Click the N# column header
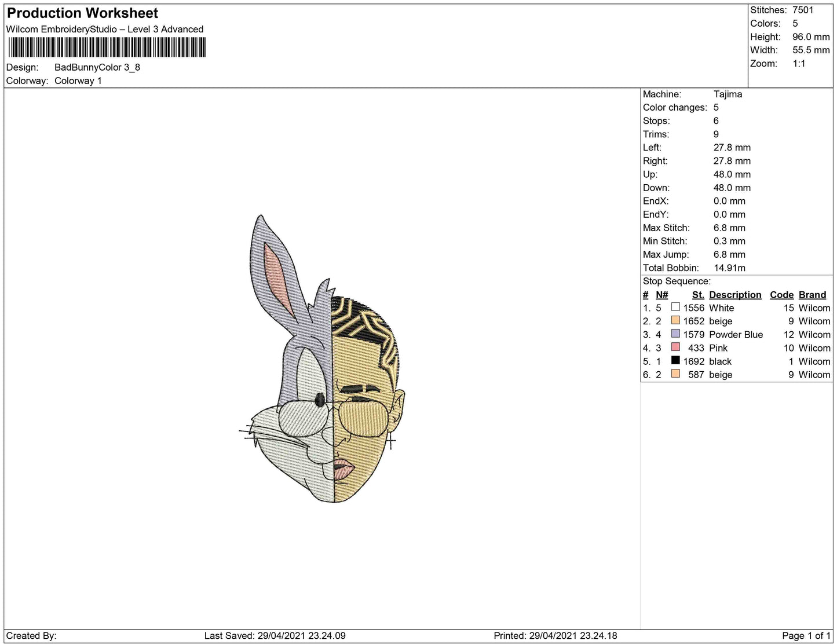Screen dimensions: 837x644 pos(661,295)
